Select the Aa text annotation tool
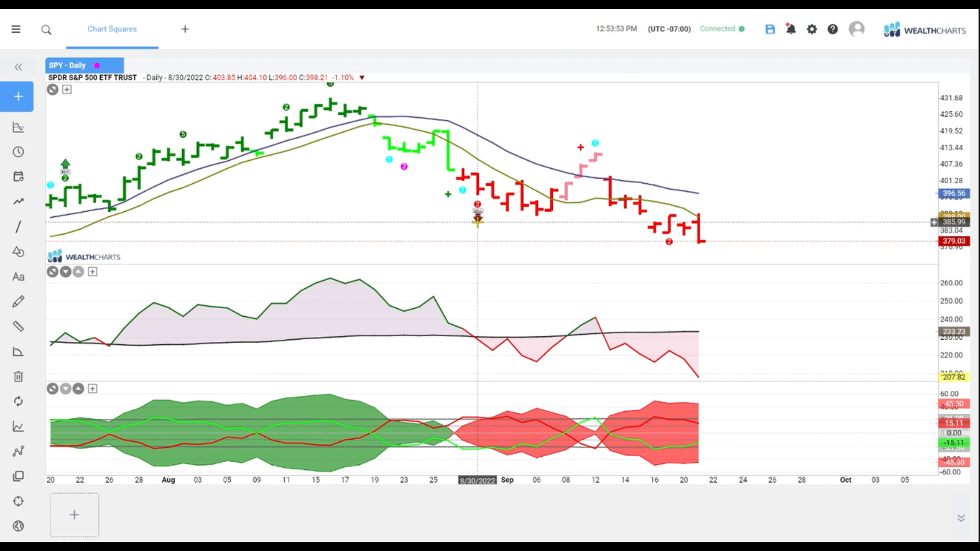This screenshot has height=551, width=980. (18, 277)
